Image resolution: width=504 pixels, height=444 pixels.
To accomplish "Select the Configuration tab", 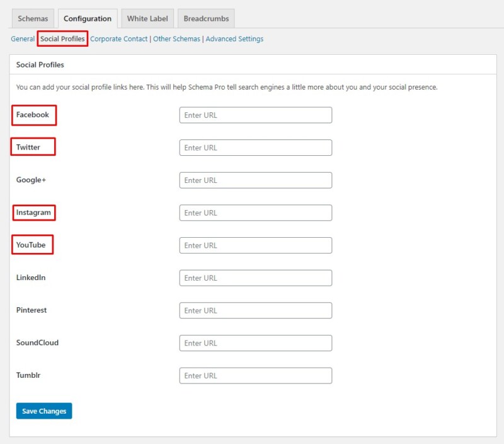I will point(87,19).
